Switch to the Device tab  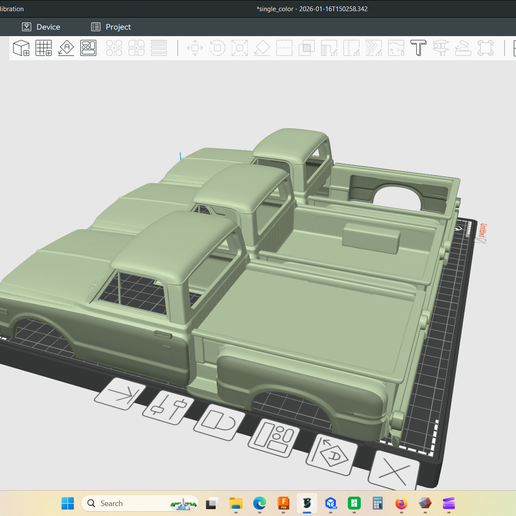coord(41,27)
